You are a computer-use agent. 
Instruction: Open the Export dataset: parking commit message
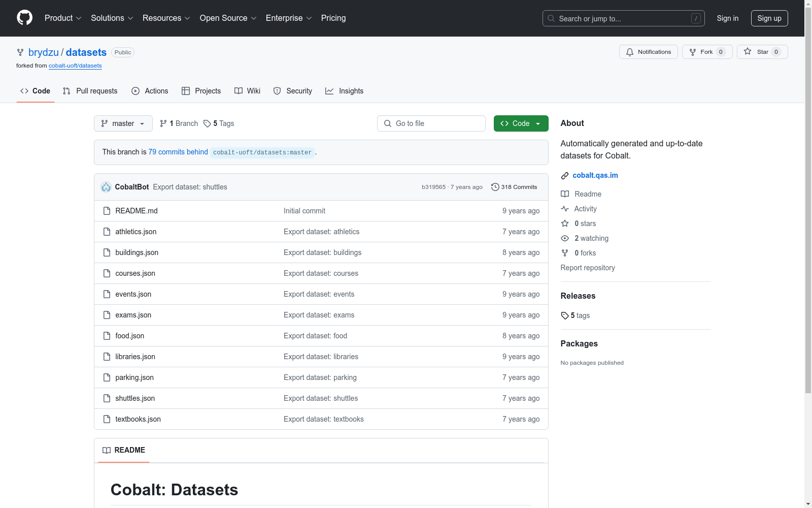point(320,377)
